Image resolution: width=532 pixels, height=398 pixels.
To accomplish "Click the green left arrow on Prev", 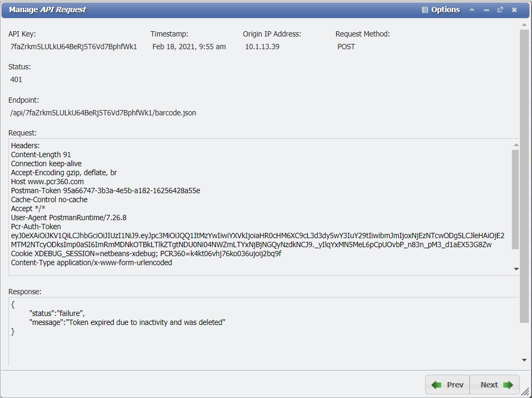I will coord(437,385).
